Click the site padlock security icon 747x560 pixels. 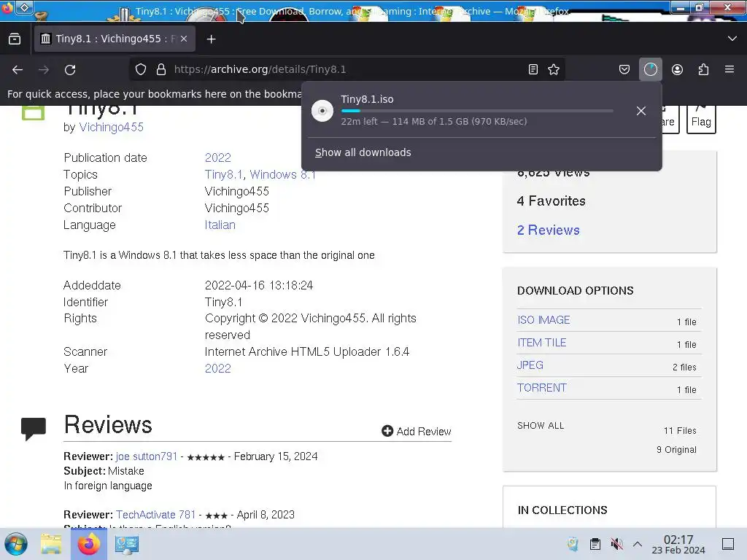point(161,69)
